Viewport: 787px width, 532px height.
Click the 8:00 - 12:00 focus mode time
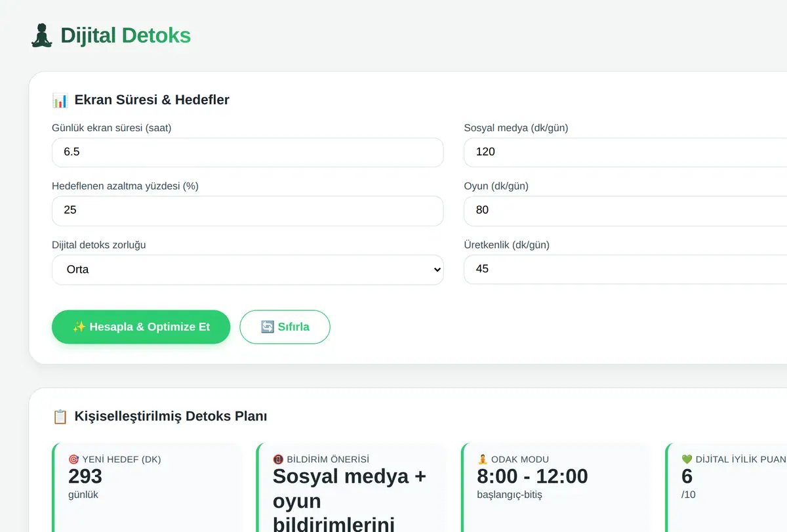(x=533, y=476)
